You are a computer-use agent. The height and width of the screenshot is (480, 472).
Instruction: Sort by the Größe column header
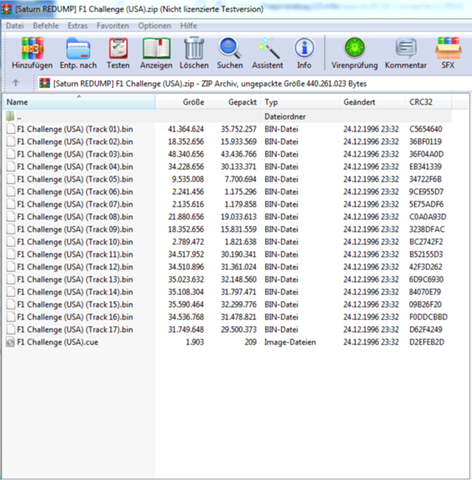(181, 102)
